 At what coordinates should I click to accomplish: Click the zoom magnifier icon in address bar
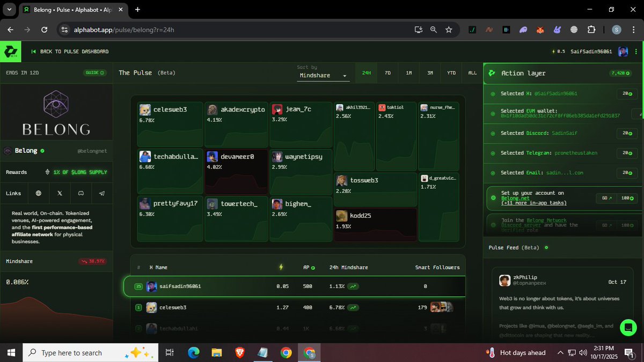[433, 29]
